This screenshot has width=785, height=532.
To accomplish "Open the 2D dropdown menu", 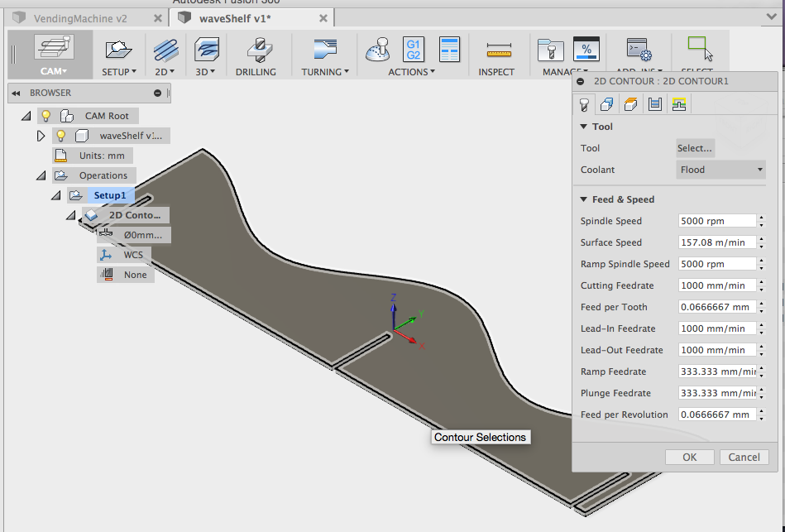I will [x=165, y=72].
